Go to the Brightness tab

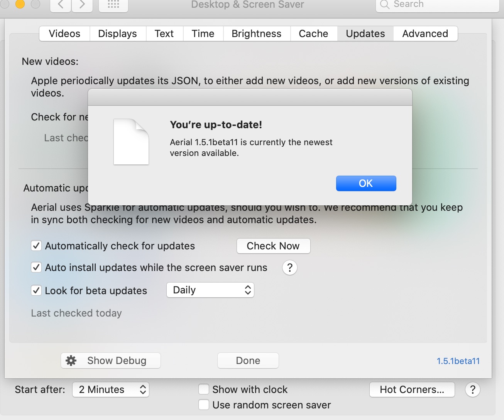tap(257, 34)
